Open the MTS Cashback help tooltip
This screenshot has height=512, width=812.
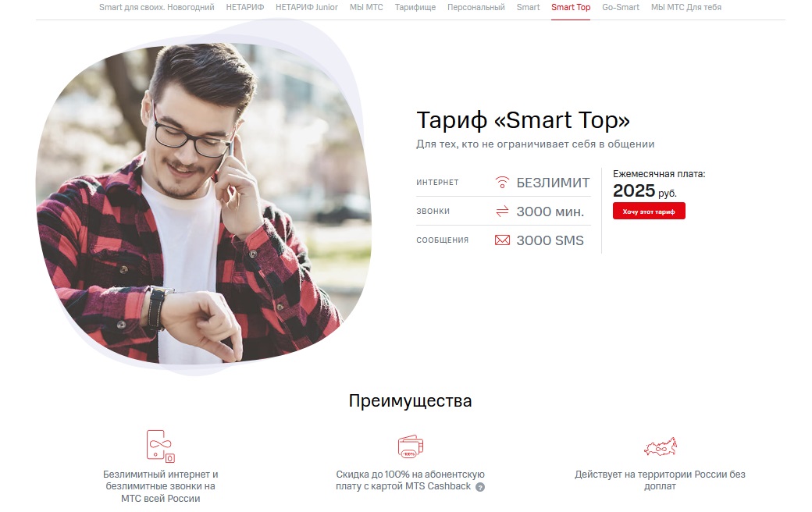point(480,487)
